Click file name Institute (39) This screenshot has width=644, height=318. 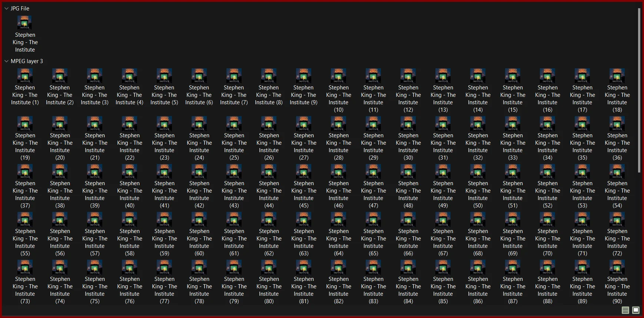[94, 194]
